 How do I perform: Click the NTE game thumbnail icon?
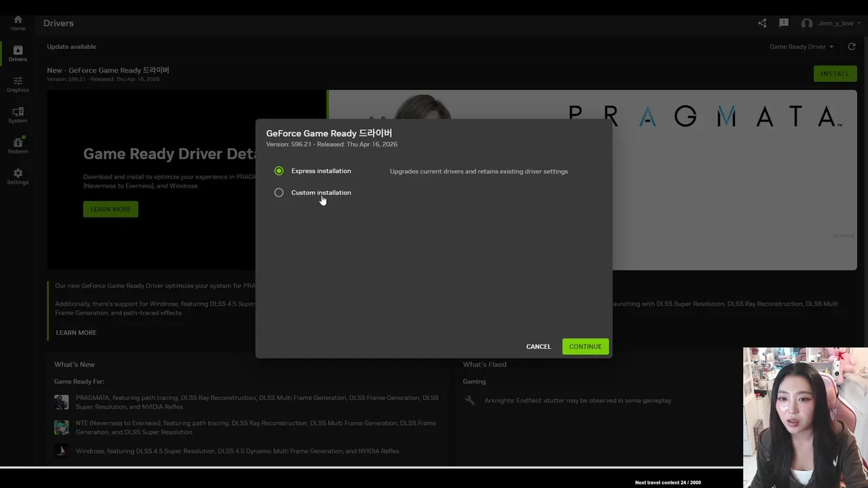coord(61,427)
